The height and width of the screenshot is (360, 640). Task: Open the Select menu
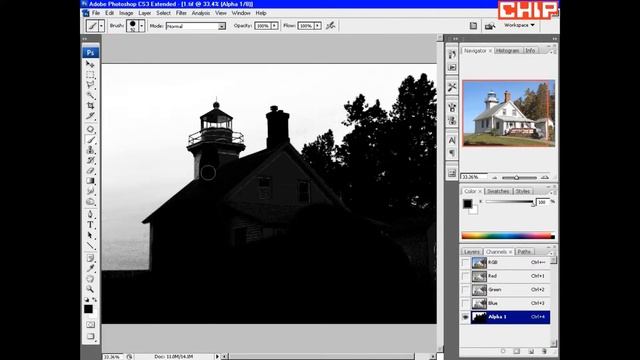163,13
